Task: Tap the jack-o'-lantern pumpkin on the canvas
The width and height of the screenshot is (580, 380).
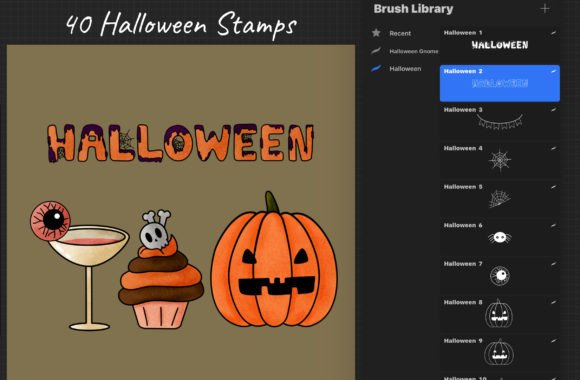Action: click(x=274, y=260)
